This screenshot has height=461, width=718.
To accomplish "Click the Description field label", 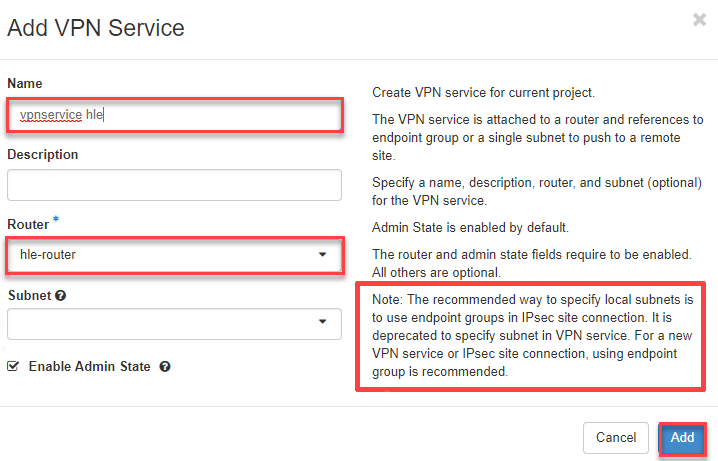I will pos(42,155).
